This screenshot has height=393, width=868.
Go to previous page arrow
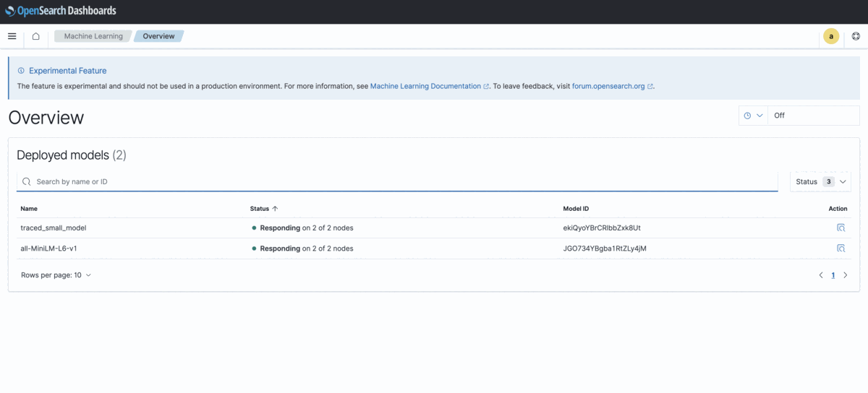[x=821, y=275]
